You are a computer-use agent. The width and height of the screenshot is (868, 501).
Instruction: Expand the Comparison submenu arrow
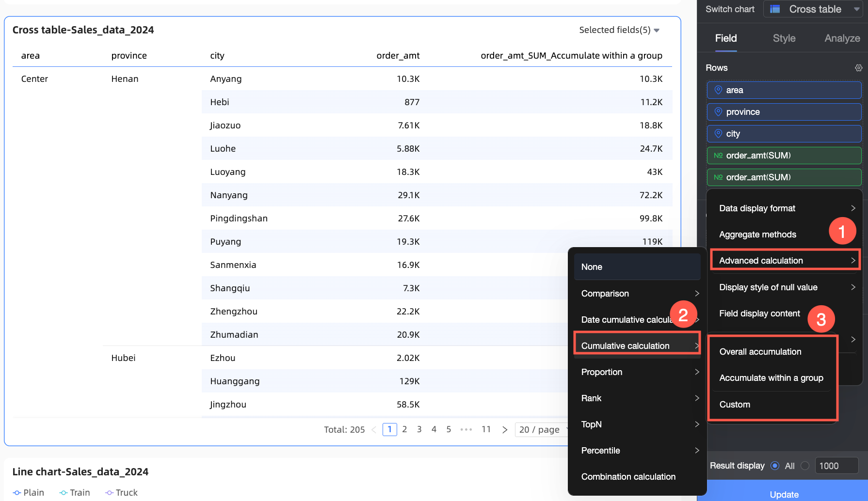point(697,294)
